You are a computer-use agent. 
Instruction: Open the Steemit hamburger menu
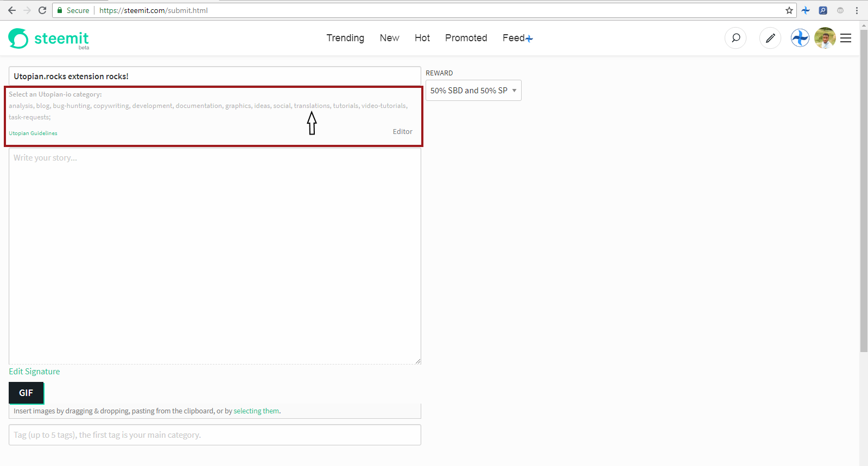846,38
